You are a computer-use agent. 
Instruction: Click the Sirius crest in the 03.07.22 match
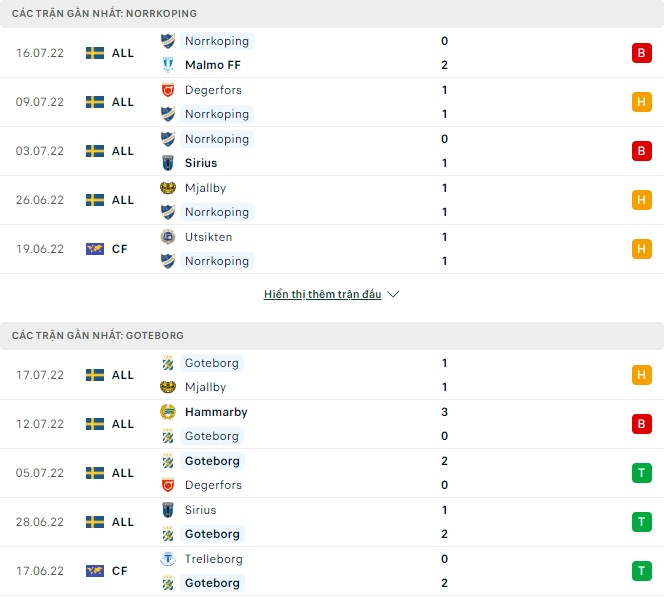[167, 163]
